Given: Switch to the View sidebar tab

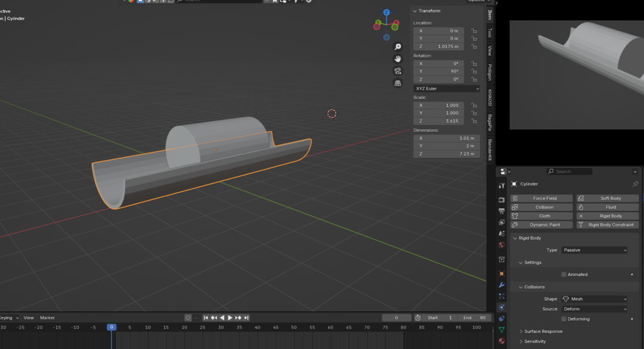Looking at the screenshot, I should click(x=490, y=50).
